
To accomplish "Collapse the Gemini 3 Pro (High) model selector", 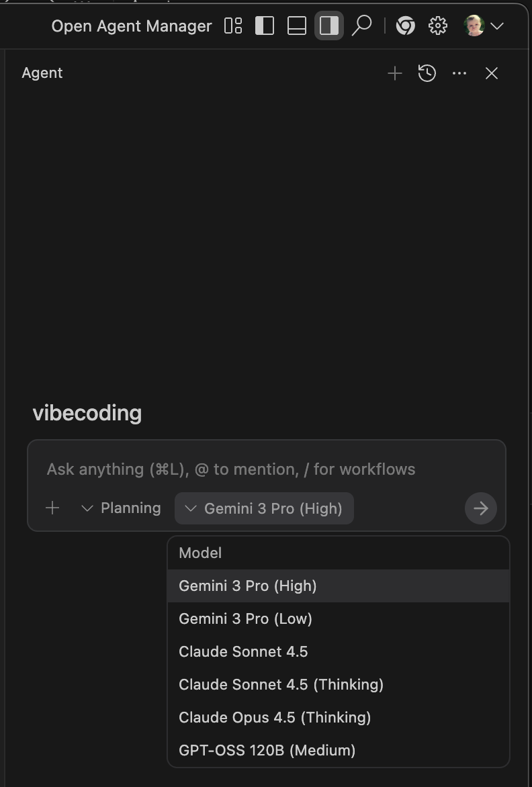I will pos(264,508).
